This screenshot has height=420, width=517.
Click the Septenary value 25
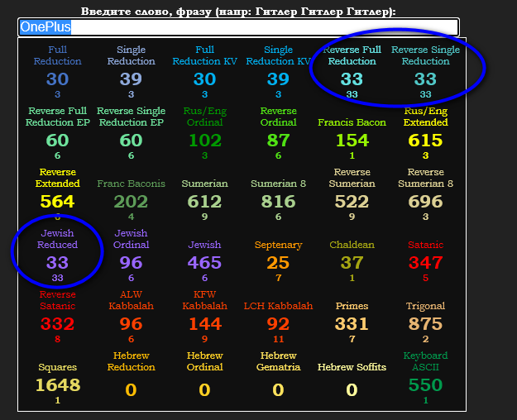pos(278,263)
